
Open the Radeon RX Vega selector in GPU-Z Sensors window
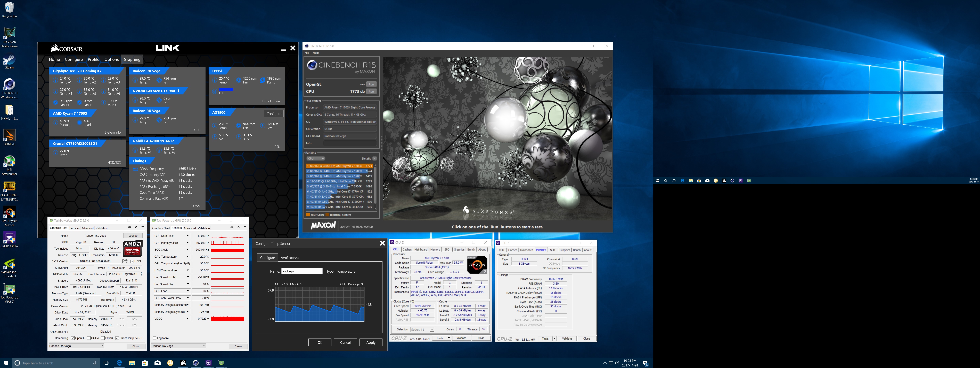(179, 346)
